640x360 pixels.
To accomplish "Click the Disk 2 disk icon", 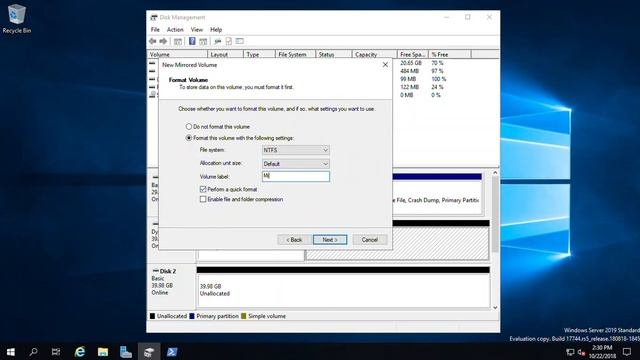I will click(156, 271).
